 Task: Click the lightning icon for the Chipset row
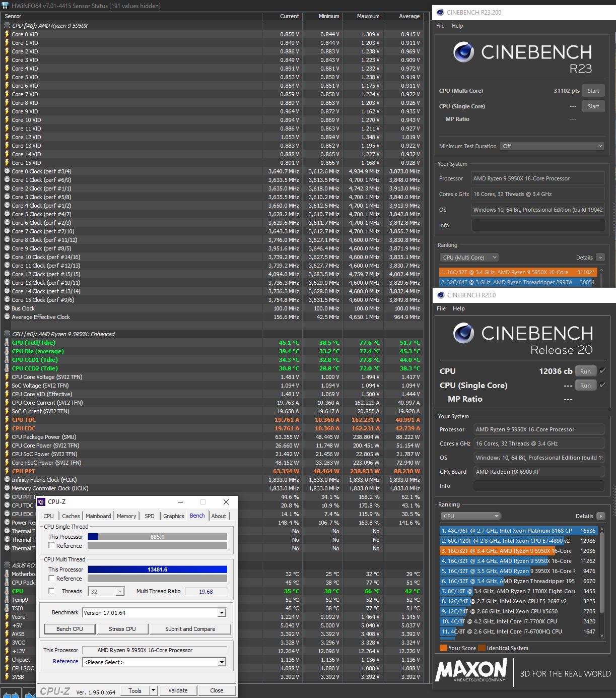pyautogui.click(x=7, y=660)
